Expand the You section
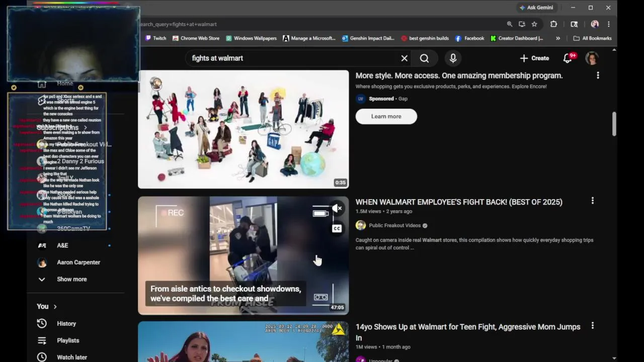 [x=47, y=306]
